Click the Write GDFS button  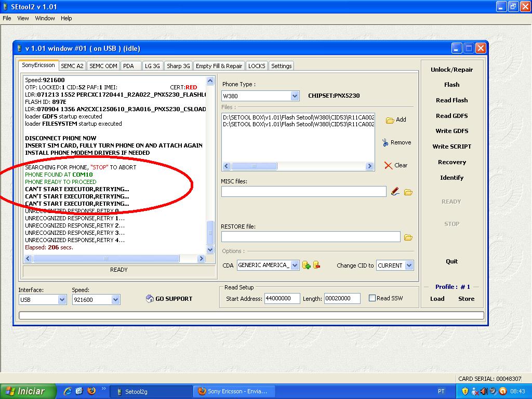pos(451,131)
